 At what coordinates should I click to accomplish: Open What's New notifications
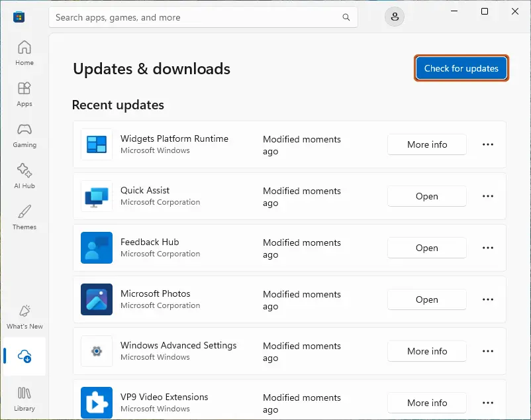point(24,317)
